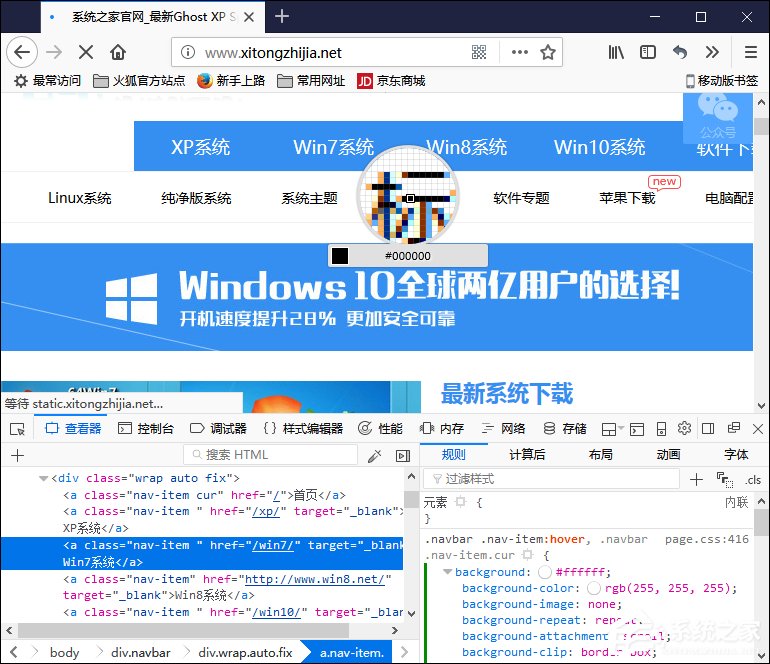This screenshot has width=770, height=664.
Task: Open the page.css:416 source link
Action: click(706, 538)
